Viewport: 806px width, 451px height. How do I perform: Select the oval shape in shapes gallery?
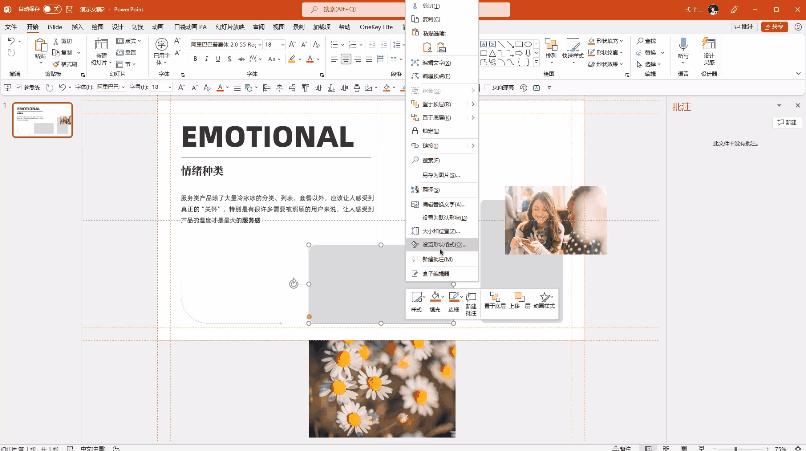[x=528, y=45]
